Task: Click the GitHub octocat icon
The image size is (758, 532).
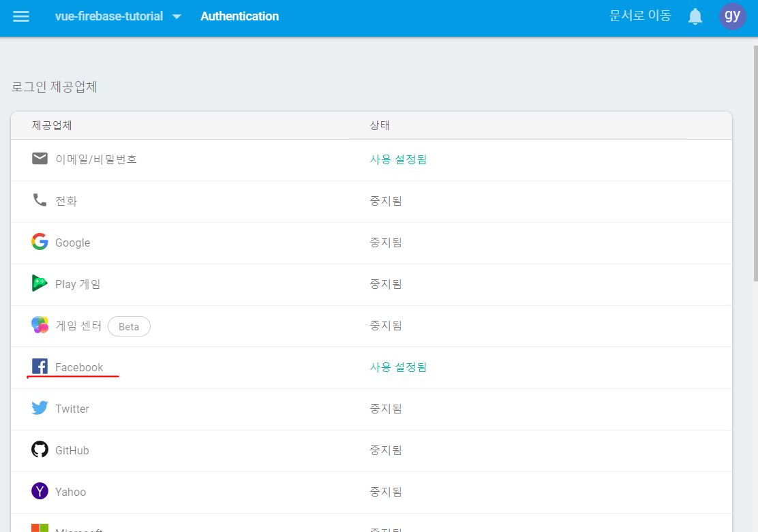Action: point(40,450)
